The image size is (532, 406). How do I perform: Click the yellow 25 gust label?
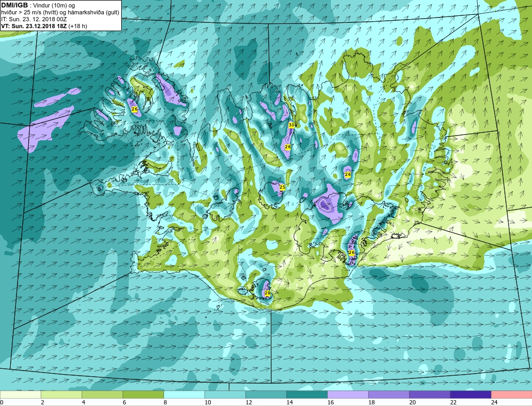(282, 187)
